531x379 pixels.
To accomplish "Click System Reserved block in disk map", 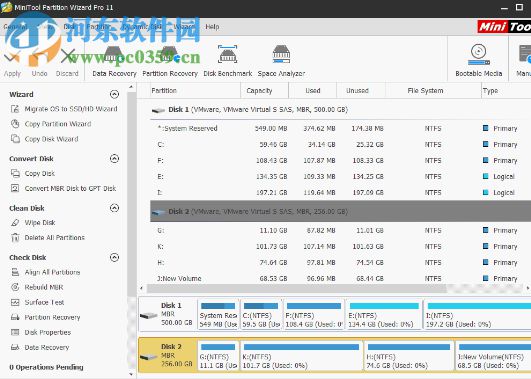I will tap(218, 315).
